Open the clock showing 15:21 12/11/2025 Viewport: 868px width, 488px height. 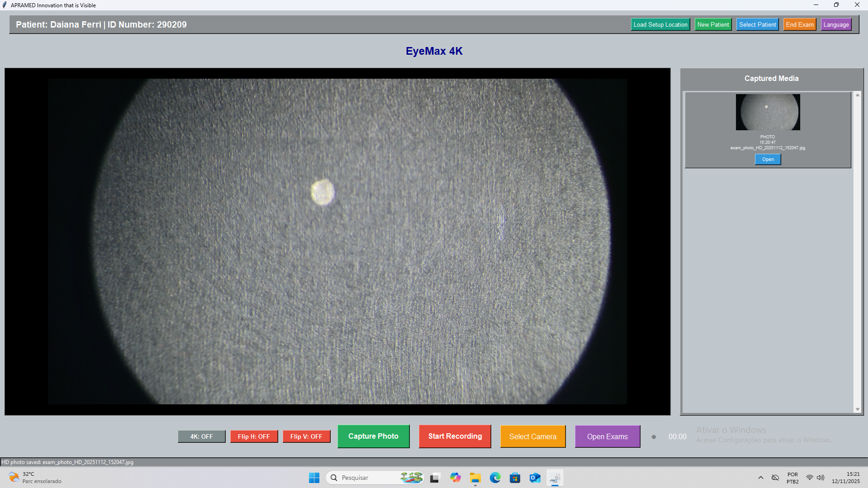point(845,478)
